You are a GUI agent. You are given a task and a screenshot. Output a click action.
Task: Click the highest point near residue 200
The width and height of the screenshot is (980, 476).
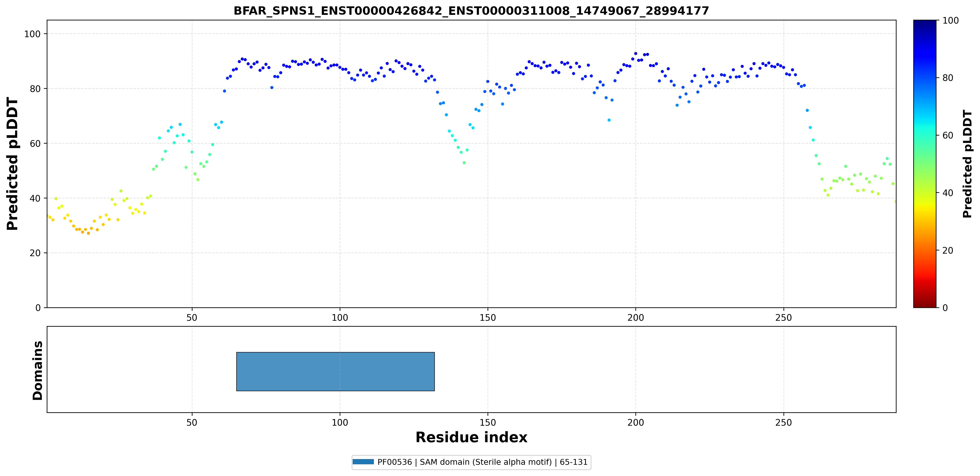[635, 54]
